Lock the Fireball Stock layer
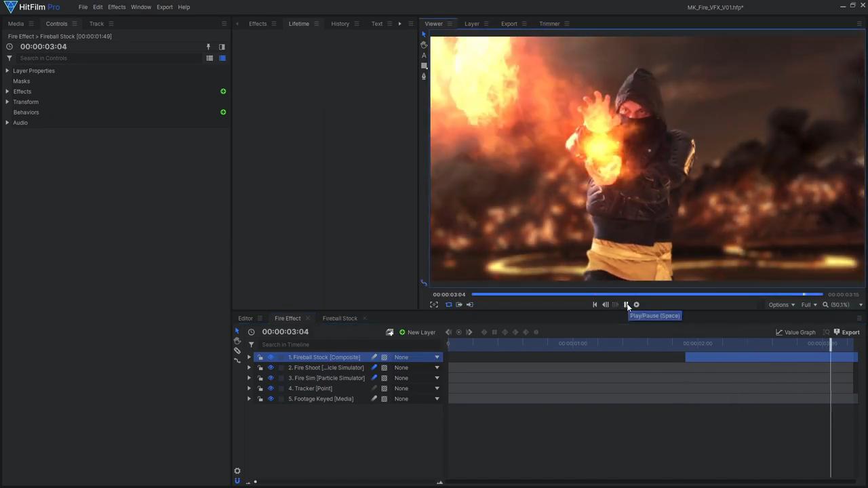The image size is (868, 488). point(260,357)
